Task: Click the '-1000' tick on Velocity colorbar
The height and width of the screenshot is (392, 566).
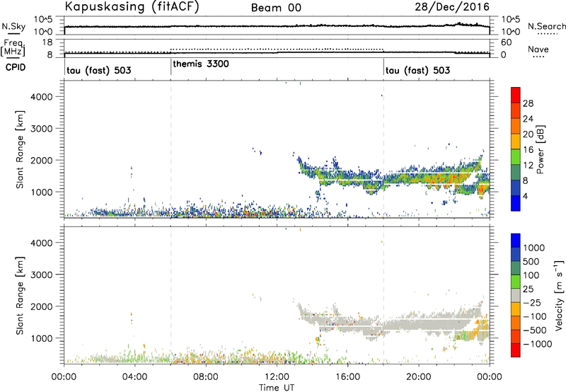Action: pos(537,344)
